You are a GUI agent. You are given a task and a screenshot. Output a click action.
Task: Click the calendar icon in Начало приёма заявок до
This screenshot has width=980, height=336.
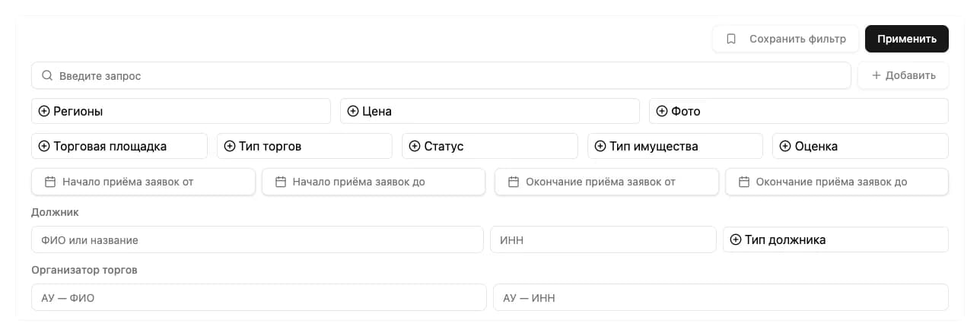click(x=281, y=182)
